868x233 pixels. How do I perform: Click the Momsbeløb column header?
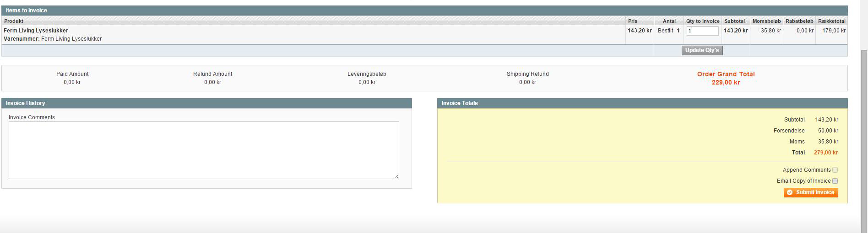[x=766, y=21]
